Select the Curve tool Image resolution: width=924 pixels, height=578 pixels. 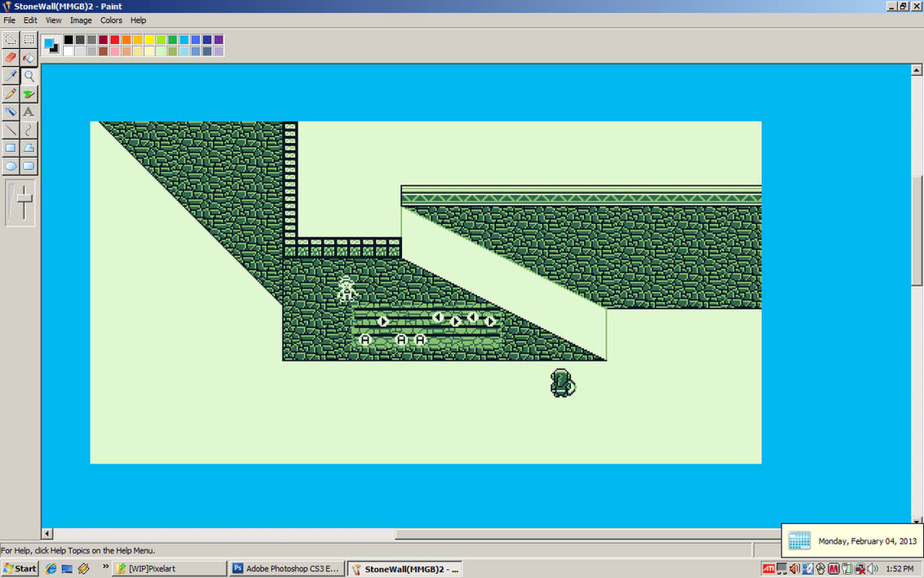click(x=29, y=130)
